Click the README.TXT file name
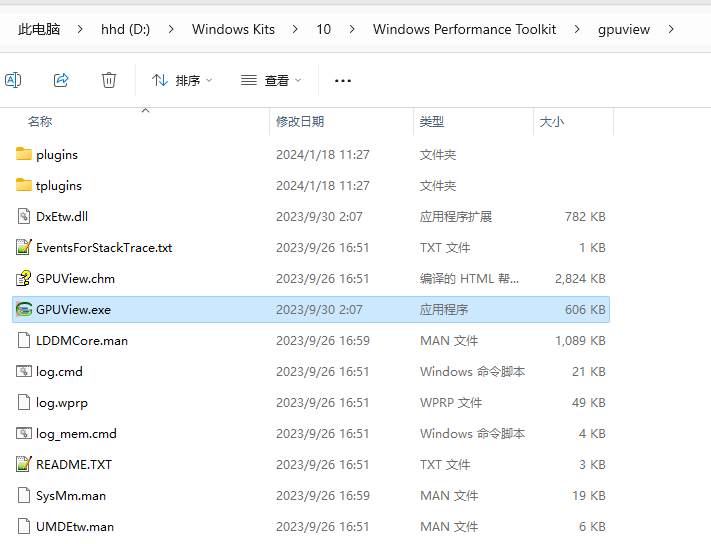 [74, 465]
